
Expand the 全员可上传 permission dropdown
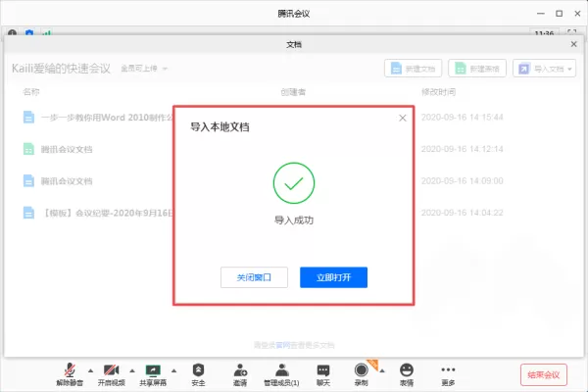point(144,69)
